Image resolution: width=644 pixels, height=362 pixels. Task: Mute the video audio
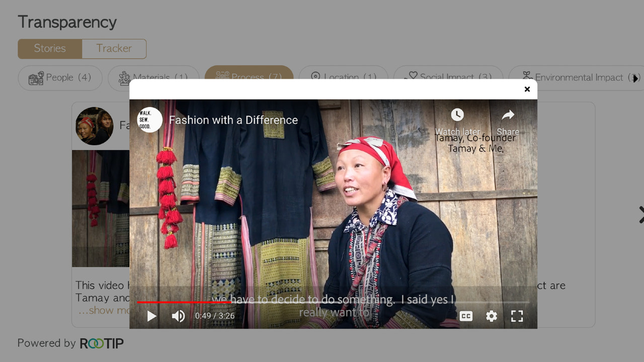coord(178,316)
